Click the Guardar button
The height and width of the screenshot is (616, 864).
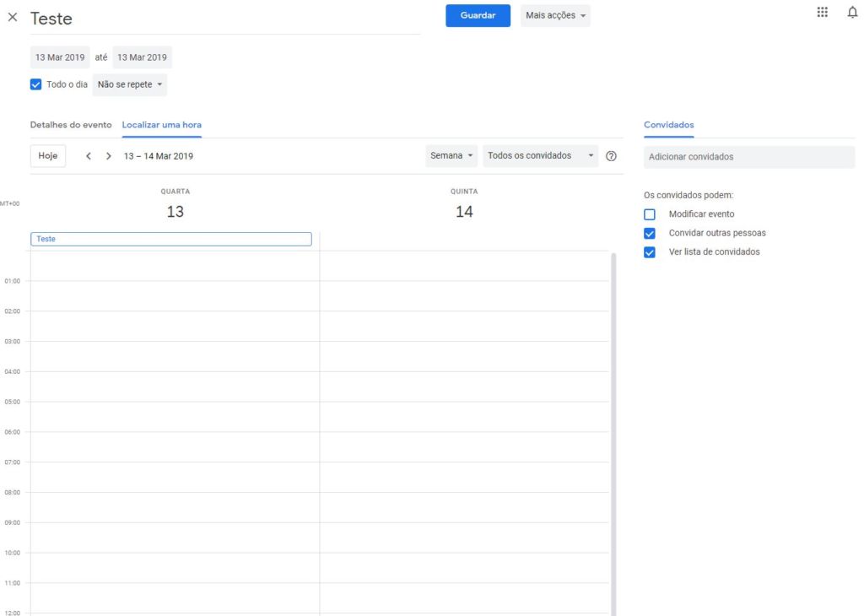478,15
